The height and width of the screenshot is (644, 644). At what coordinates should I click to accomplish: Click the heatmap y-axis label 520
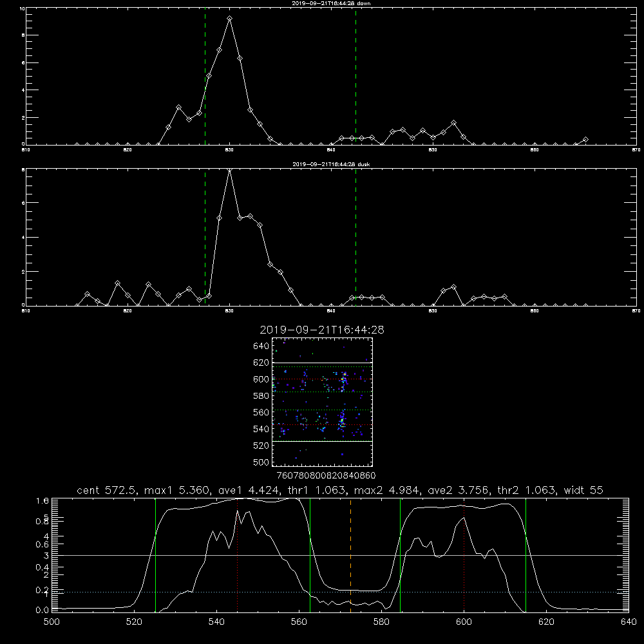(x=261, y=446)
